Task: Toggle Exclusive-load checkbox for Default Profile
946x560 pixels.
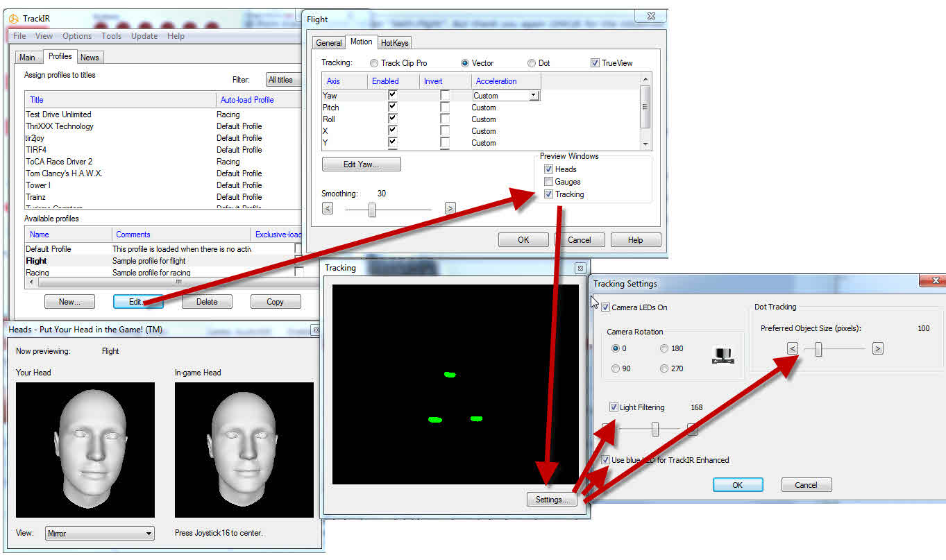Action: pyautogui.click(x=298, y=248)
